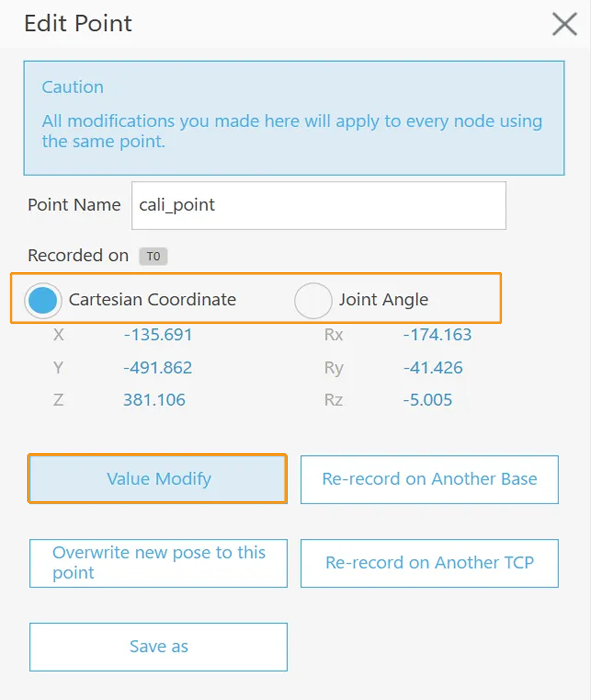Select the Cartesian Coordinate radio button

coord(43,300)
